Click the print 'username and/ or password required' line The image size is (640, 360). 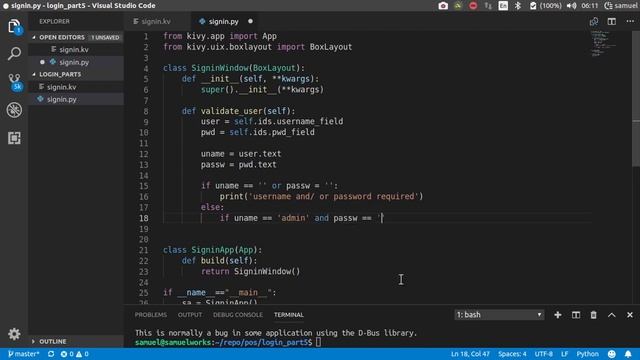tap(321, 196)
